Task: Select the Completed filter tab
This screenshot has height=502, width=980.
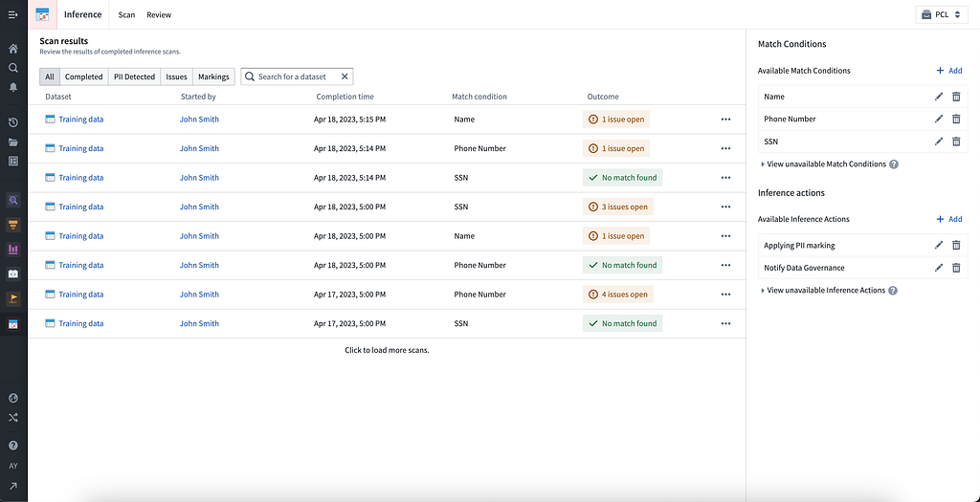Action: point(84,76)
